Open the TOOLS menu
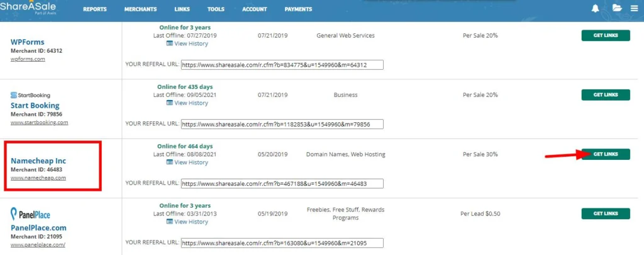Viewport: 644px width, 255px height. click(216, 9)
